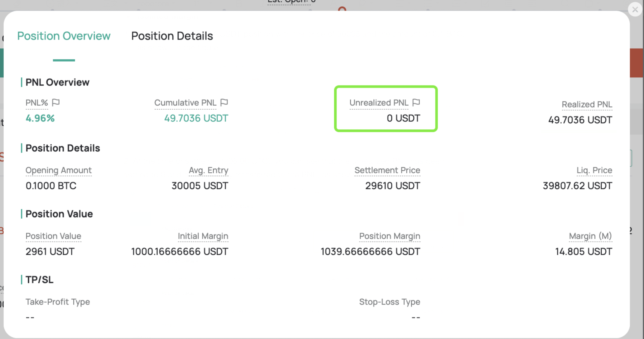This screenshot has height=339, width=644.
Task: Click flag icon next to PNL%
Action: [x=56, y=102]
